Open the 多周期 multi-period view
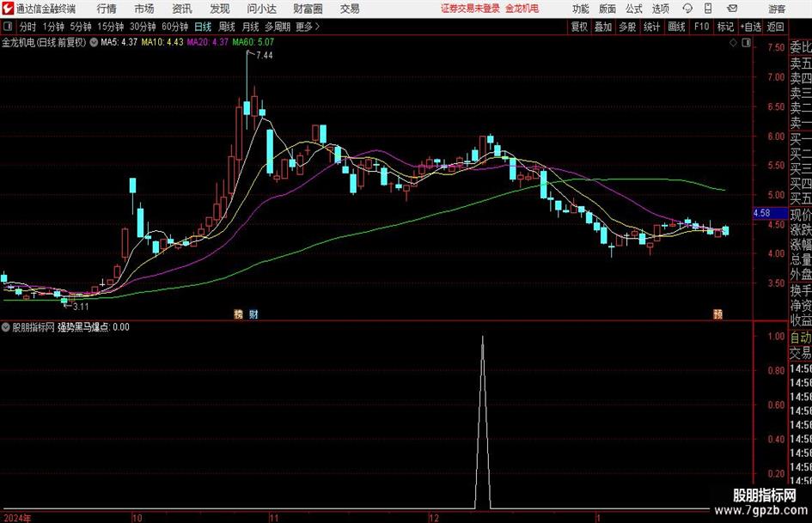Screen dimensions: 812x523 pyautogui.click(x=278, y=27)
